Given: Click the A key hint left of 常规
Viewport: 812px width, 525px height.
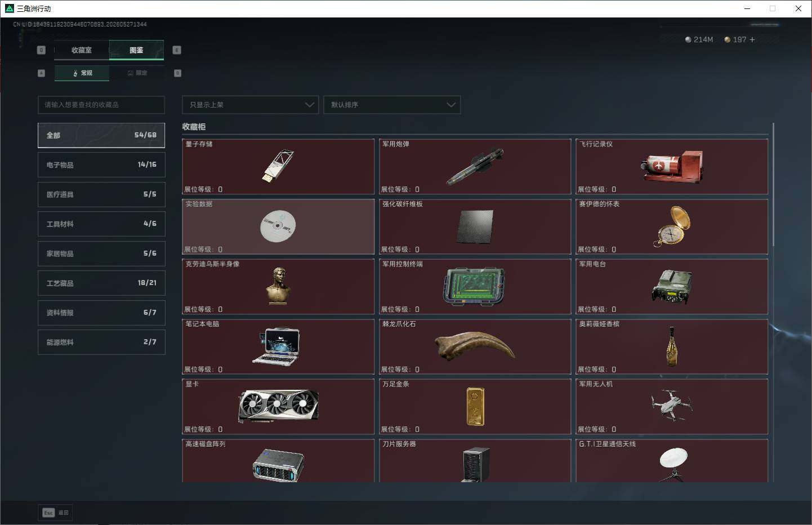Looking at the screenshot, I should 41,73.
